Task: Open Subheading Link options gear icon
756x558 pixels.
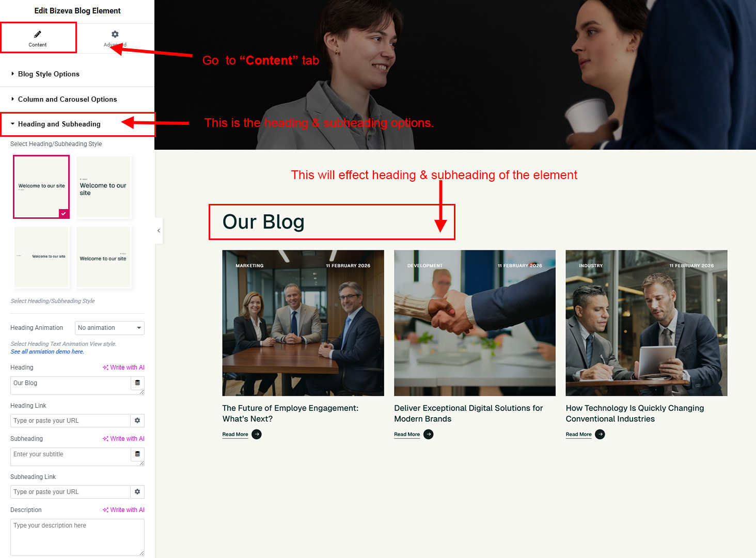Action: [x=137, y=492]
